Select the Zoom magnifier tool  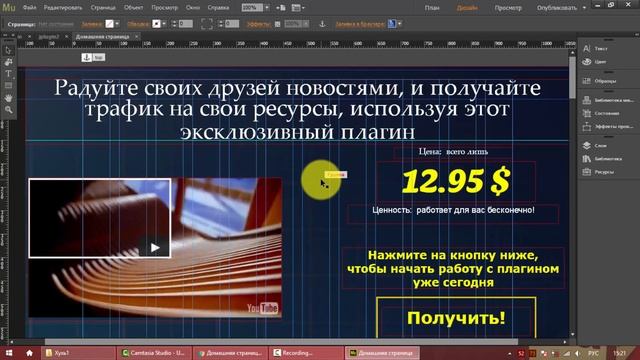[x=8, y=110]
